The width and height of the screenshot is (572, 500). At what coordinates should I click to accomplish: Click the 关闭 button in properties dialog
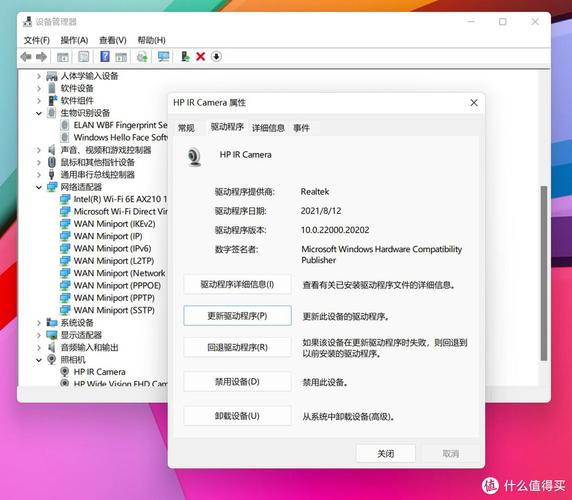pyautogui.click(x=386, y=454)
